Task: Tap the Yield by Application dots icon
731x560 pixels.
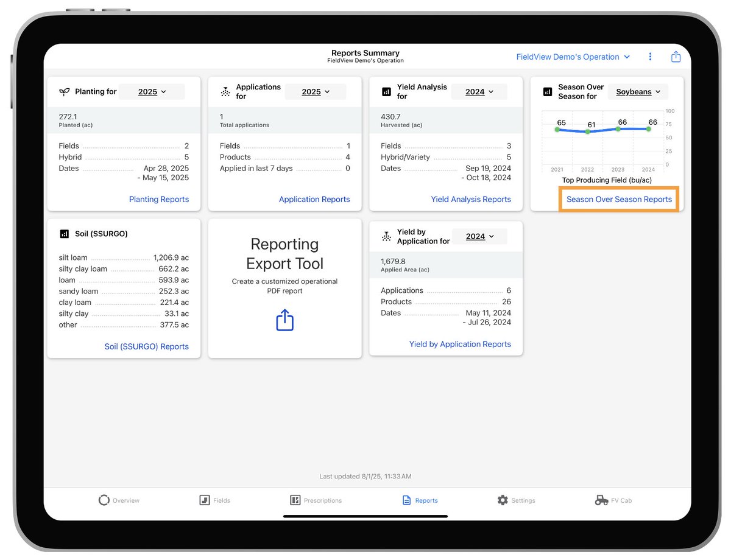Action: (386, 236)
